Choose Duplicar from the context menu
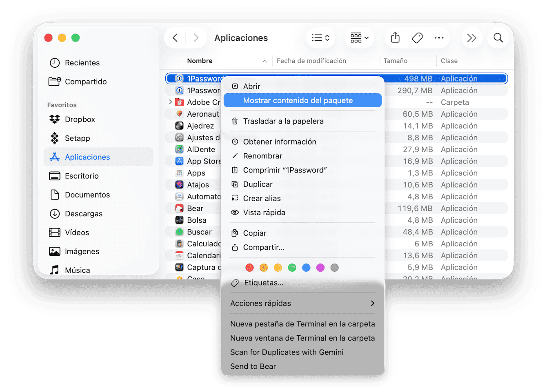 [302, 184]
